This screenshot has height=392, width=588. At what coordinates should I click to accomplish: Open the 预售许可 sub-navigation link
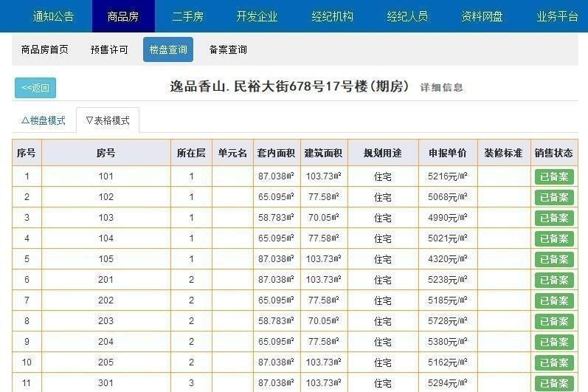109,49
